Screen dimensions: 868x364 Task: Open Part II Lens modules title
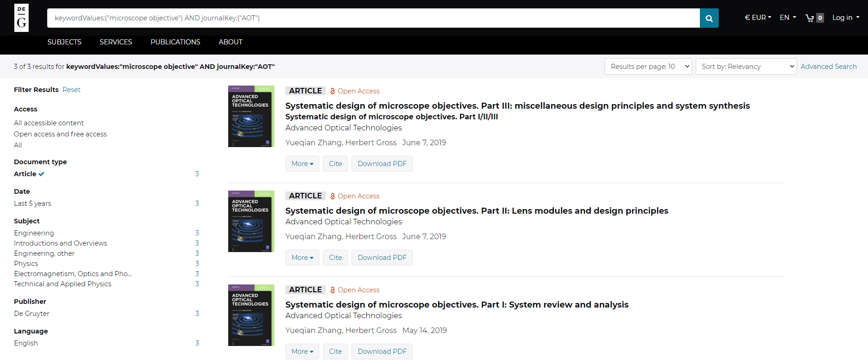(x=477, y=211)
